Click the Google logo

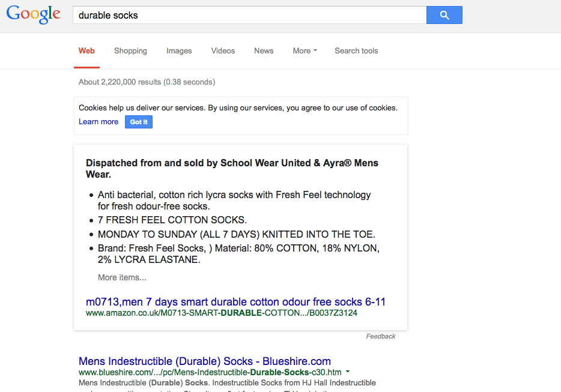tap(33, 14)
